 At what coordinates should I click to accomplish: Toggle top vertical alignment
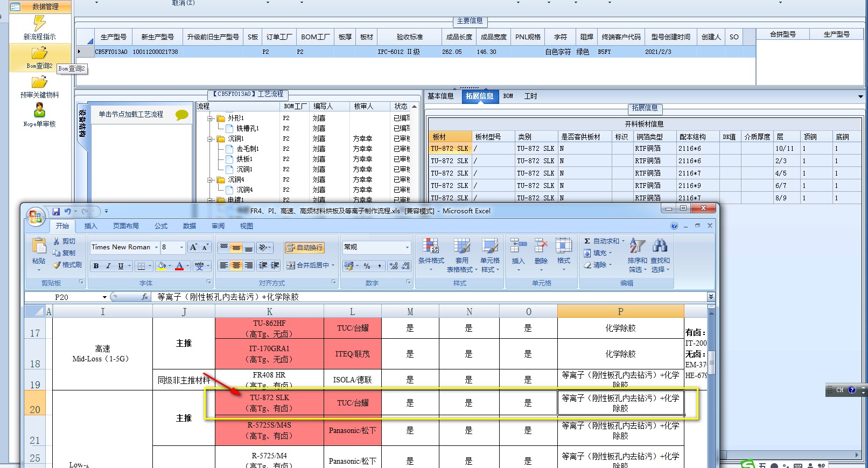pos(223,247)
